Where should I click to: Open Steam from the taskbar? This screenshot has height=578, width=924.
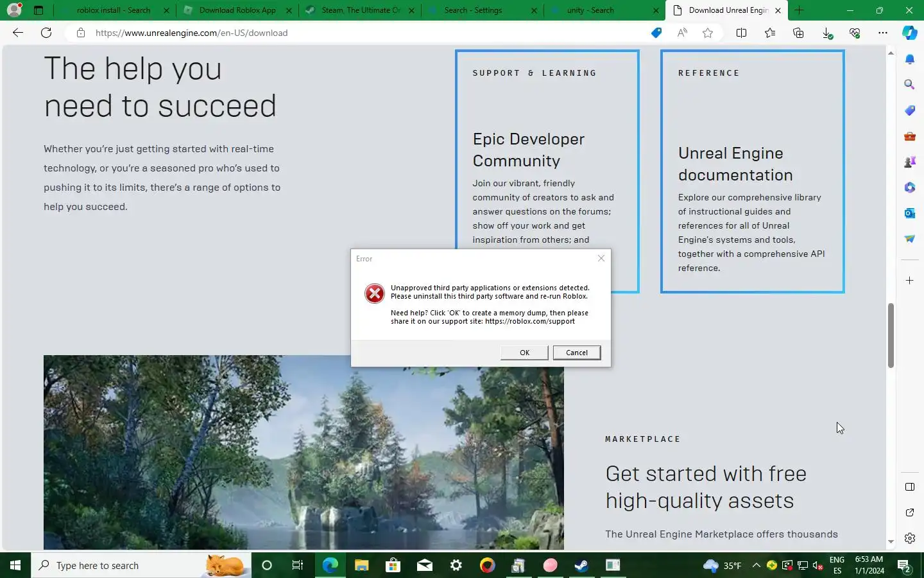pos(581,565)
